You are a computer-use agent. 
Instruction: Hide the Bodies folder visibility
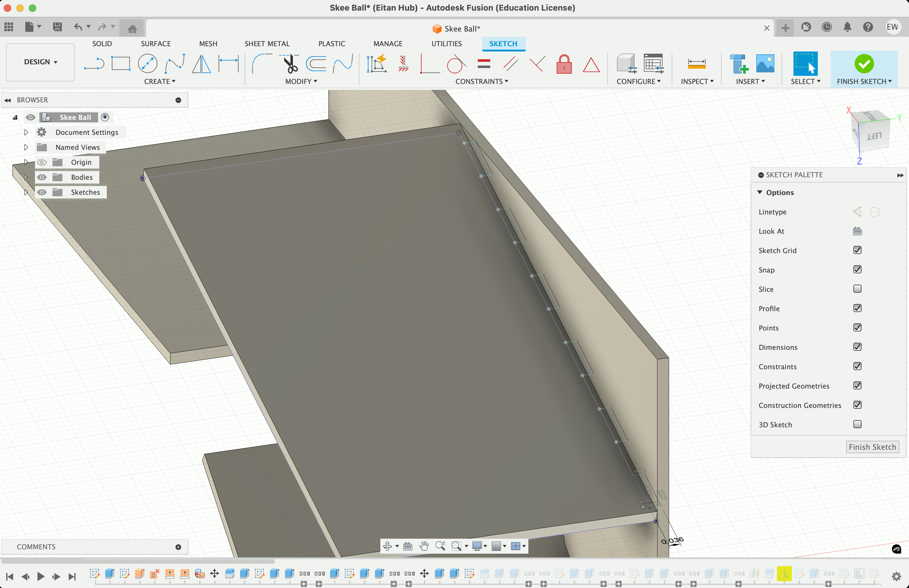pos(42,177)
